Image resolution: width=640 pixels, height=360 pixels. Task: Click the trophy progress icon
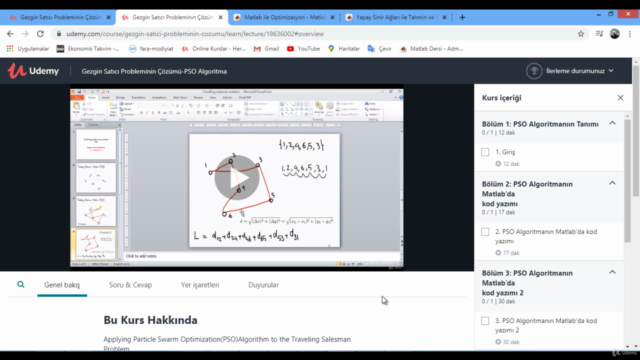[534, 71]
